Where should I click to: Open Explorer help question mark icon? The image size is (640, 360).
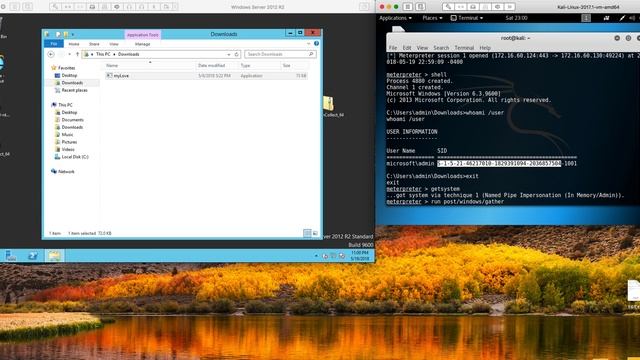pos(316,44)
